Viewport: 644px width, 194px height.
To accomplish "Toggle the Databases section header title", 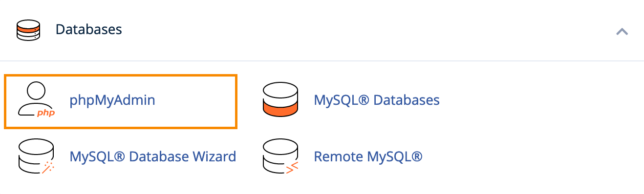I will point(88,29).
